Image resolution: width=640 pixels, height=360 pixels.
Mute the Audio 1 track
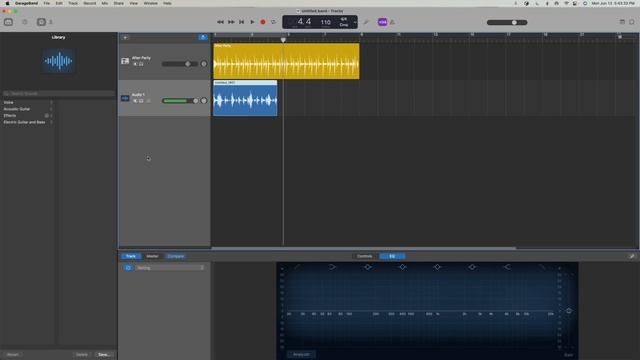[135, 101]
